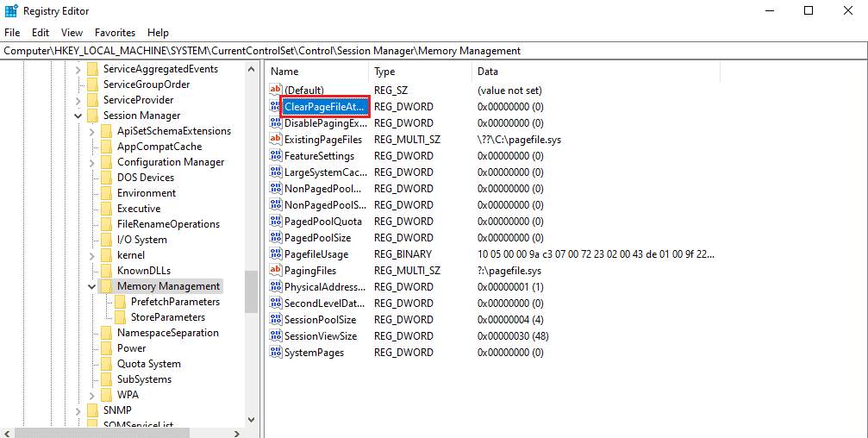Viewport: 868px width, 438px height.
Task: Expand the kernel key
Action: tap(92, 255)
